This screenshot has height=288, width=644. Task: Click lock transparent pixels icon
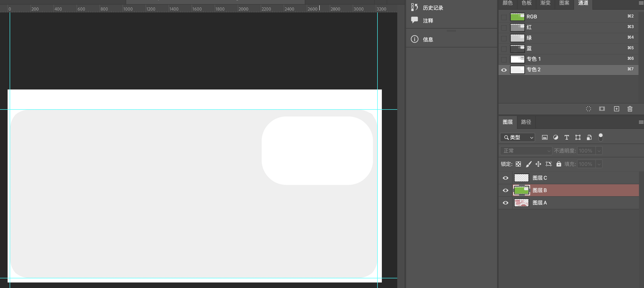(x=518, y=164)
